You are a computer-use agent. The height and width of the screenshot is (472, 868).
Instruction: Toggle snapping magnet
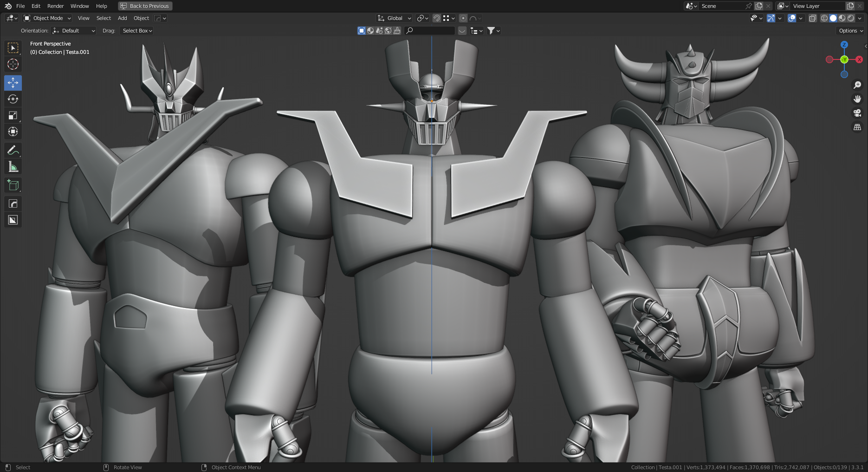437,18
